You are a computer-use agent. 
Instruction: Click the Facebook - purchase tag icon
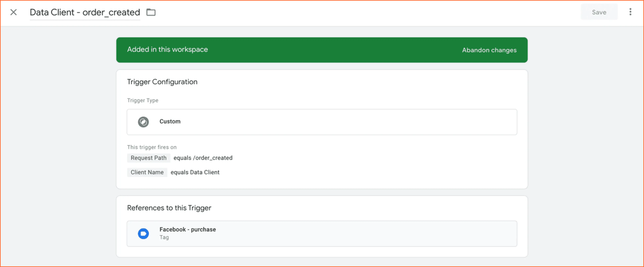point(143,234)
